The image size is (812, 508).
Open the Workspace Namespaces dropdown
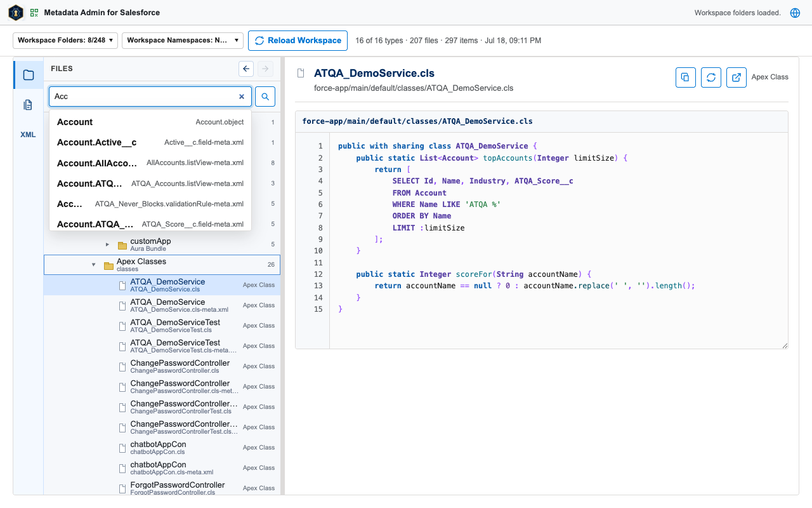[183, 40]
